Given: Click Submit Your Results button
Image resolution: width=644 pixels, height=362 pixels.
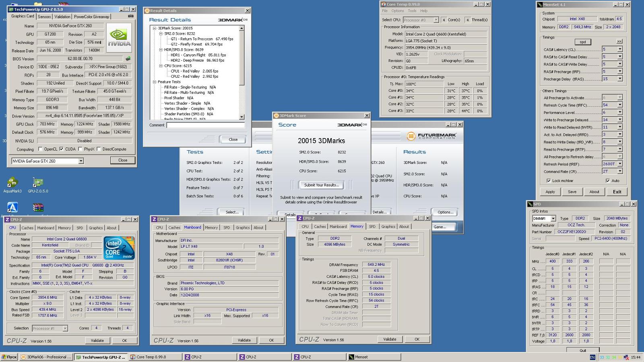Looking at the screenshot, I should tap(321, 185).
